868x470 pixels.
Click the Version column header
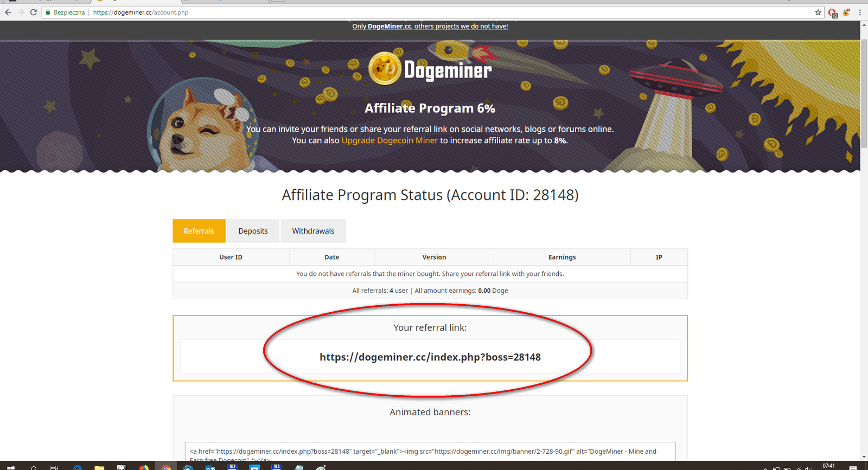(x=435, y=257)
